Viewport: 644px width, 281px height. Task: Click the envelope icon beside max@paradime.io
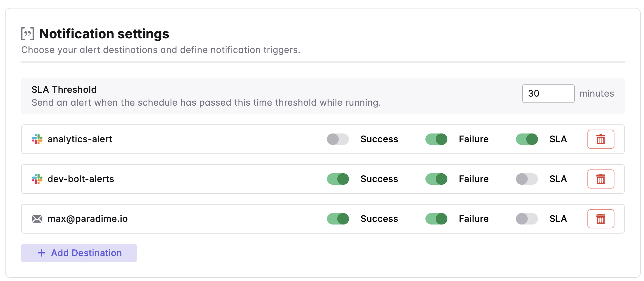pyautogui.click(x=37, y=219)
